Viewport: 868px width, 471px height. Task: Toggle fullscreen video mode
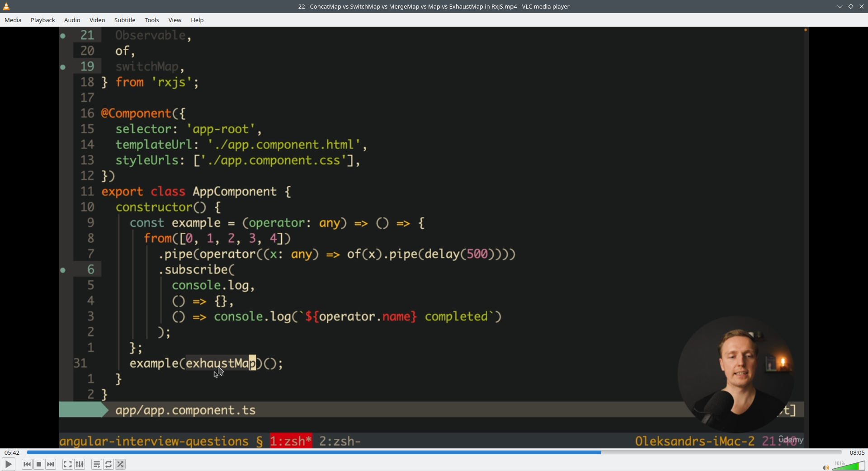[68, 464]
